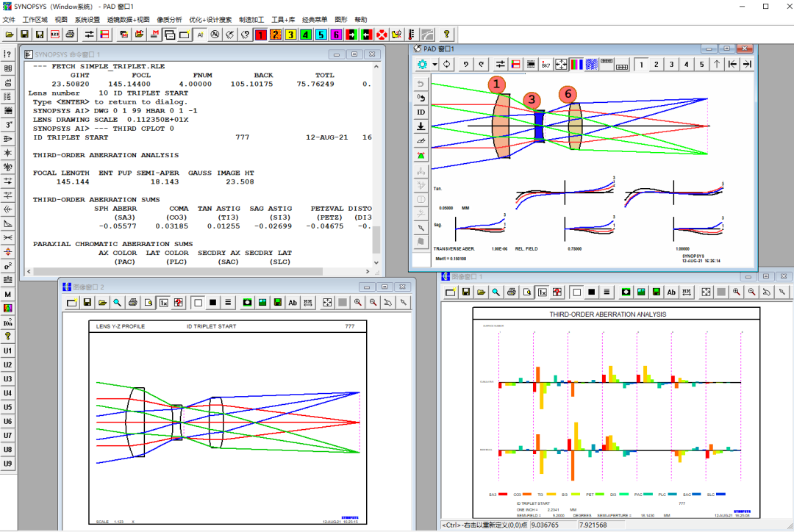Click the save icon in 图像窗口 2 toolbar
Screen dimensions: 794x532
coord(87,302)
